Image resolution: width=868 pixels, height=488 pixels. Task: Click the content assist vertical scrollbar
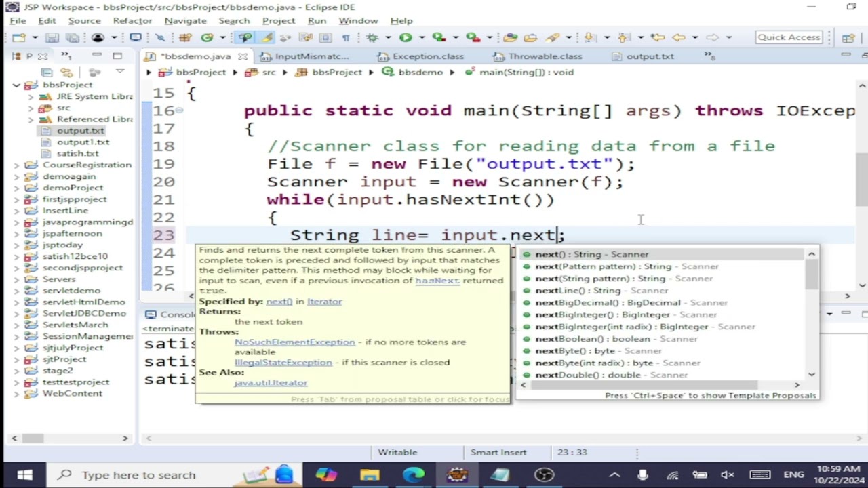(812, 314)
